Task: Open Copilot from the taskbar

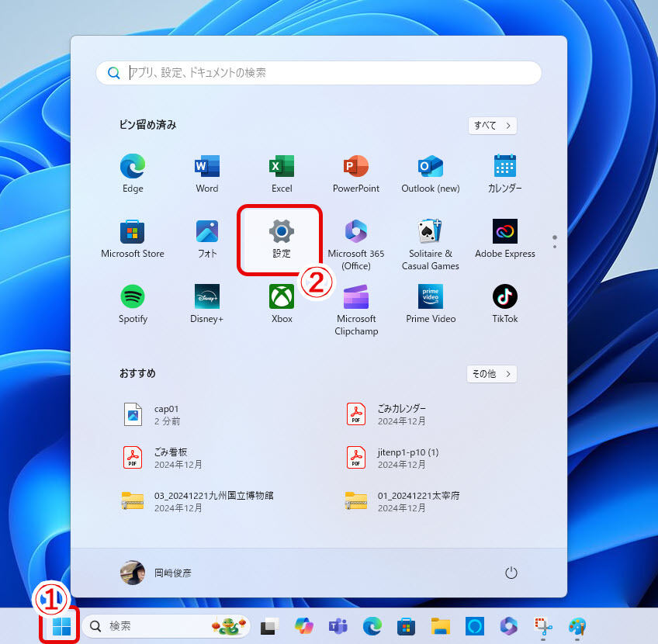Action: click(x=304, y=626)
